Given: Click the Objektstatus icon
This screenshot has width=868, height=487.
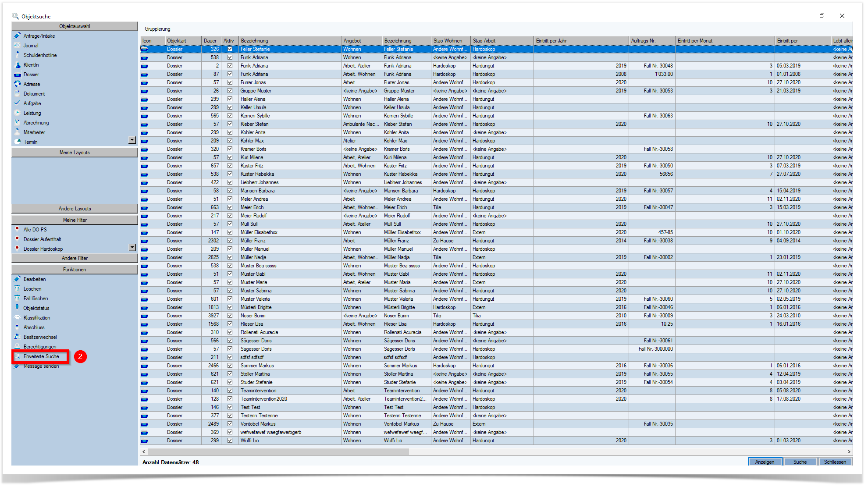Looking at the screenshot, I should 17,308.
